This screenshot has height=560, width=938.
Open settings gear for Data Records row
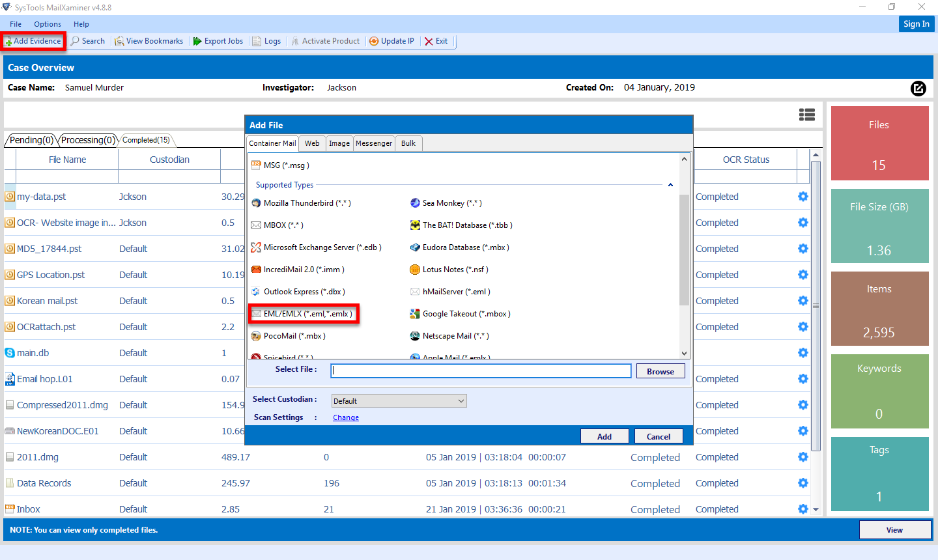(803, 483)
